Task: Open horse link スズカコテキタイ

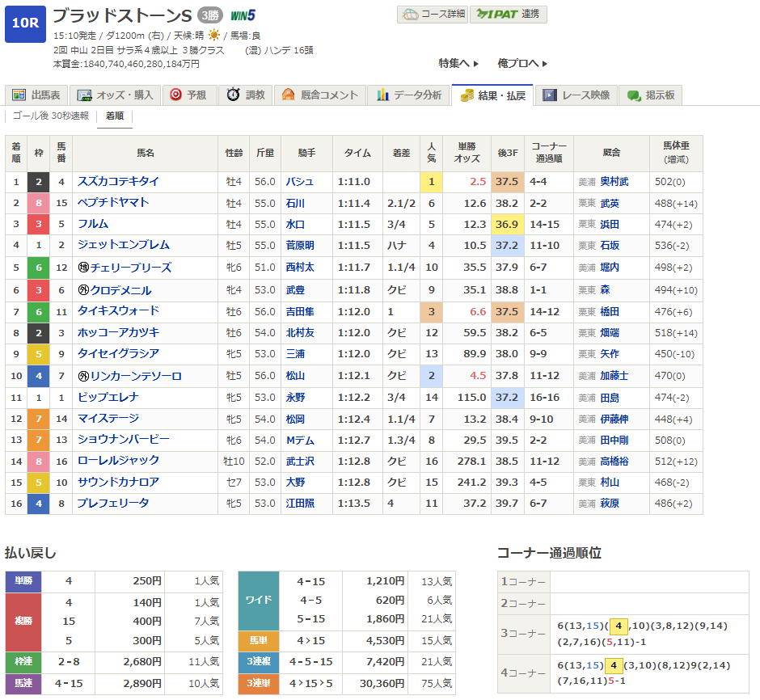Action: 118,182
